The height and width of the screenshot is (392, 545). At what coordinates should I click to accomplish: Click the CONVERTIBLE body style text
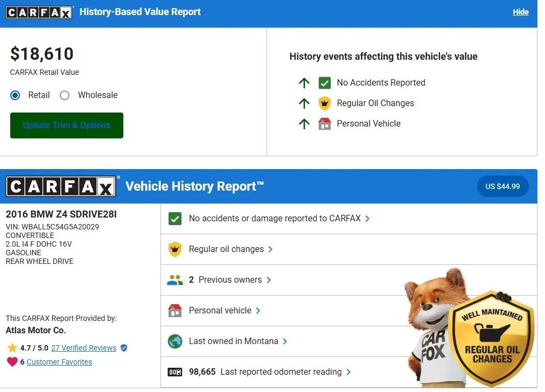[30, 235]
